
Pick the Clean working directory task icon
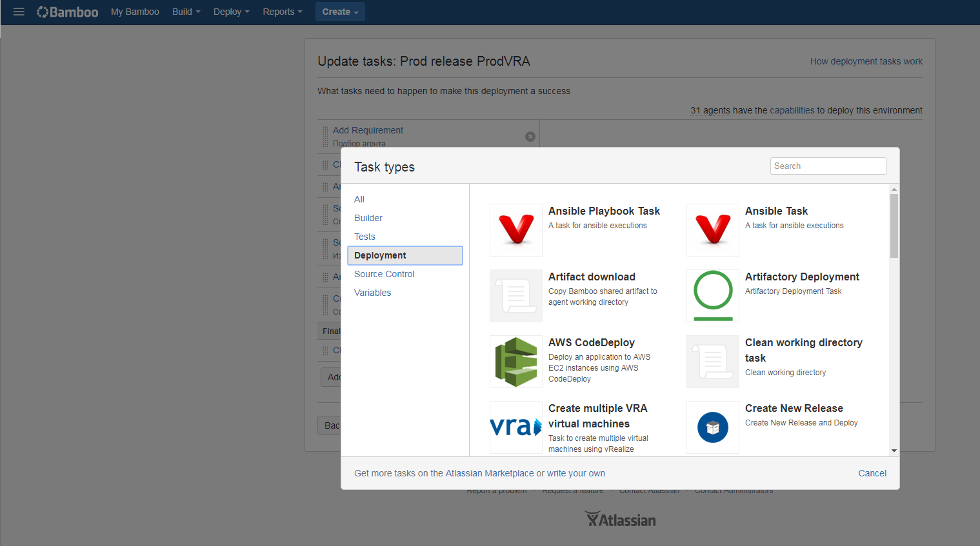pyautogui.click(x=713, y=362)
